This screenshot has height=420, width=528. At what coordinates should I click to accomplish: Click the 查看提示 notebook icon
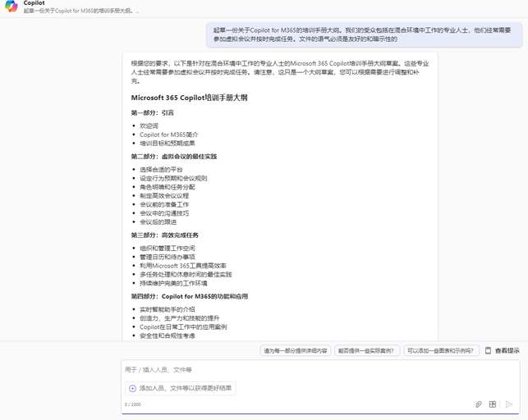click(x=488, y=350)
